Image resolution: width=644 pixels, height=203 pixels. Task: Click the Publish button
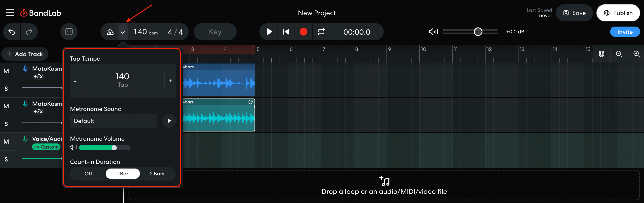click(x=618, y=13)
